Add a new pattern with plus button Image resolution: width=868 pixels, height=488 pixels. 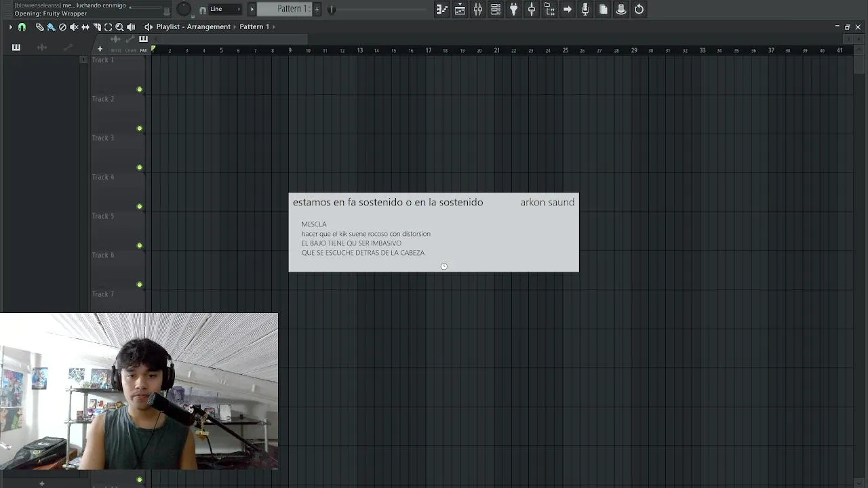tap(317, 9)
